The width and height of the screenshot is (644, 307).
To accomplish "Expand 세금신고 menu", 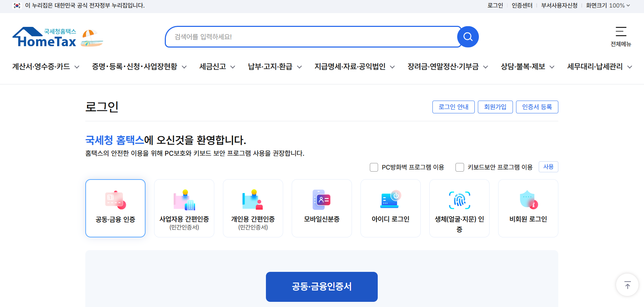I will 217,66.
